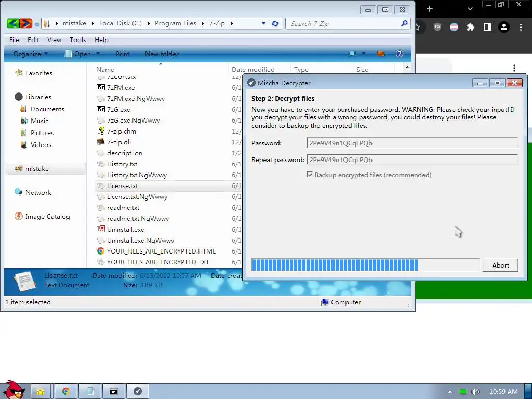Select the 7zG.exe file icon

[101, 109]
